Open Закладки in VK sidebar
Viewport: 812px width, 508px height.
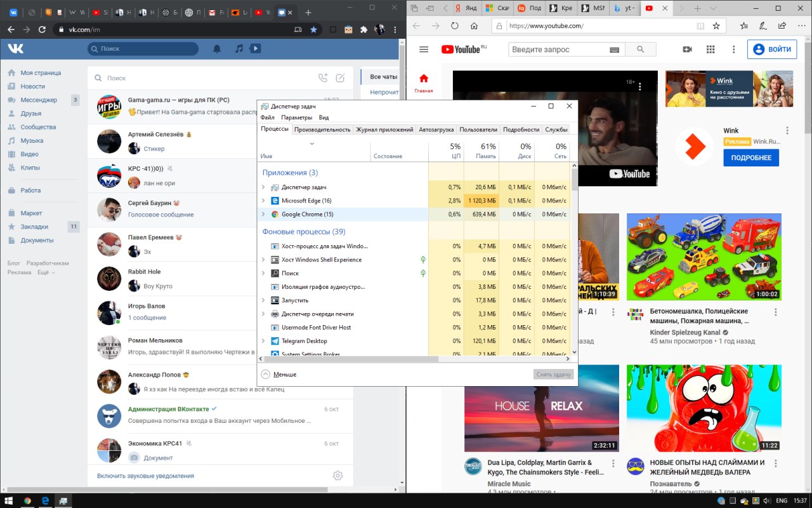point(34,227)
